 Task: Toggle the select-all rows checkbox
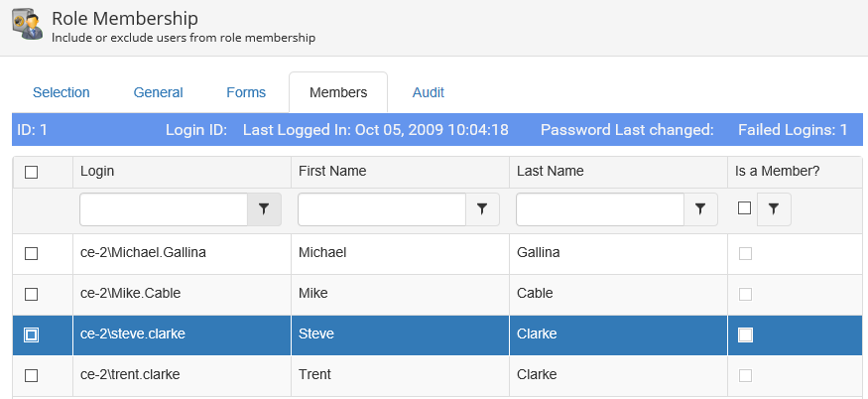[x=31, y=172]
